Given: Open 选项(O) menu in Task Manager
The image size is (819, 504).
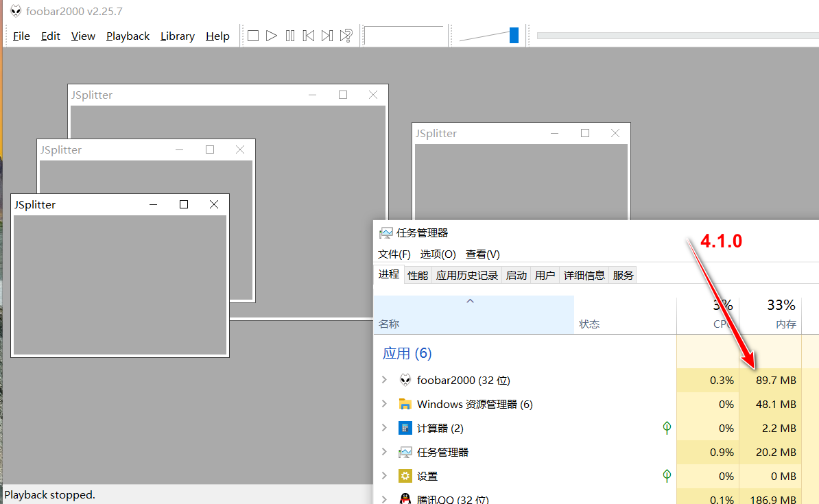Looking at the screenshot, I should pyautogui.click(x=438, y=254).
